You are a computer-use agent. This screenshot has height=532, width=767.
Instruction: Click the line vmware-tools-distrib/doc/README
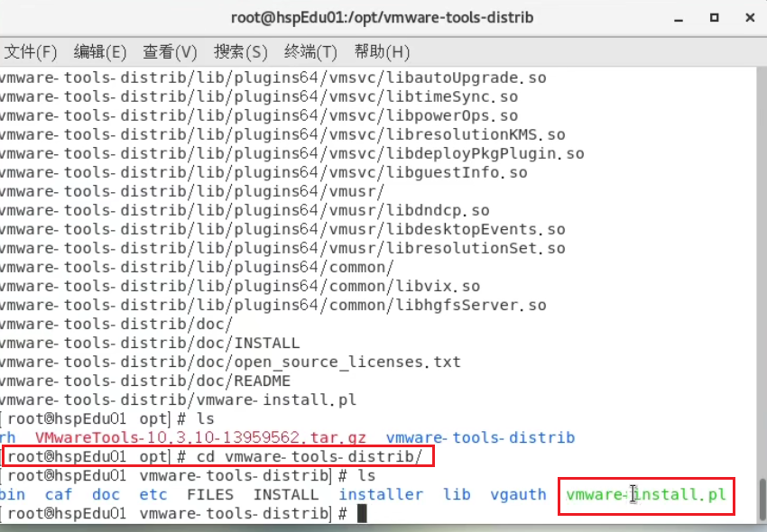pyautogui.click(x=145, y=381)
